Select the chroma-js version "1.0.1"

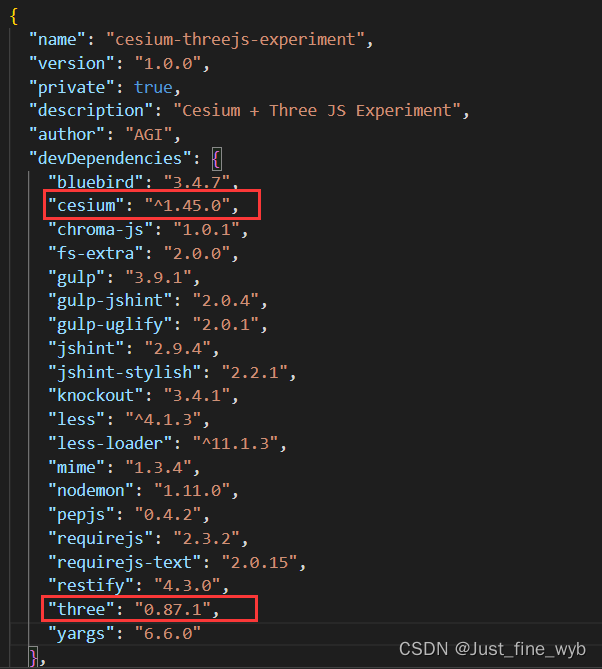(206, 230)
